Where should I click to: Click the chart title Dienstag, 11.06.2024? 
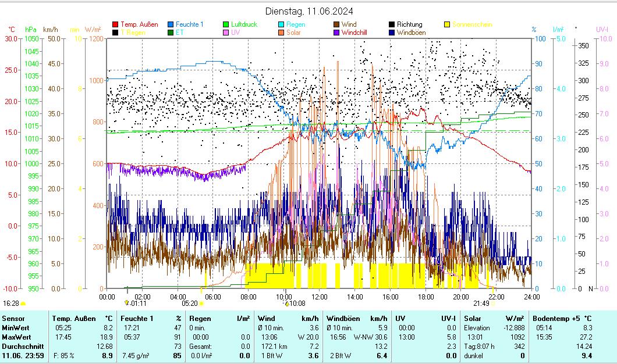(308, 11)
